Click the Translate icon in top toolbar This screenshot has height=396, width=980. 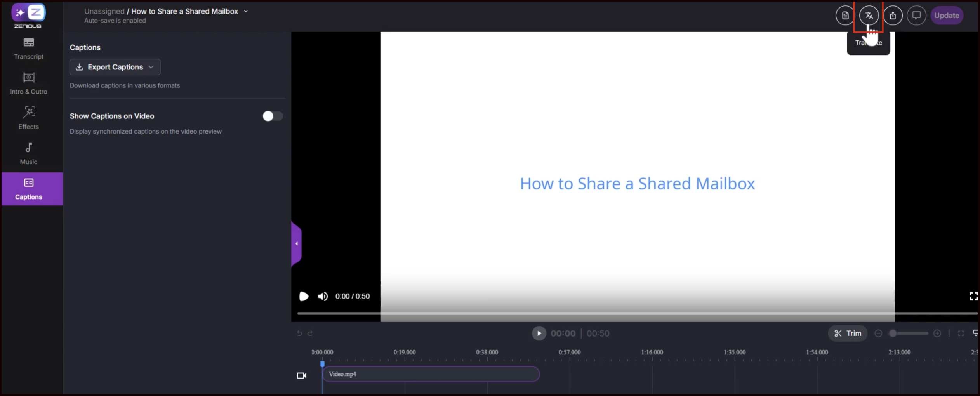tap(869, 16)
